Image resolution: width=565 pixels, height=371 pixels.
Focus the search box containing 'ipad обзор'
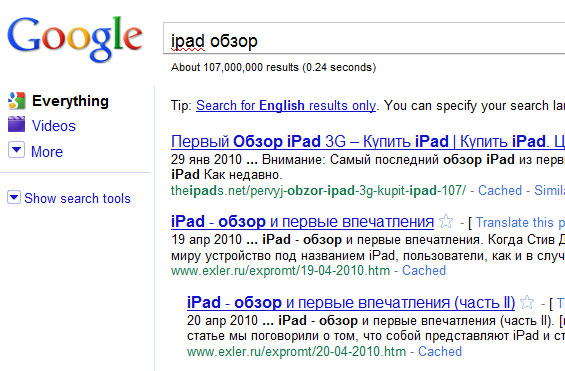click(x=364, y=38)
